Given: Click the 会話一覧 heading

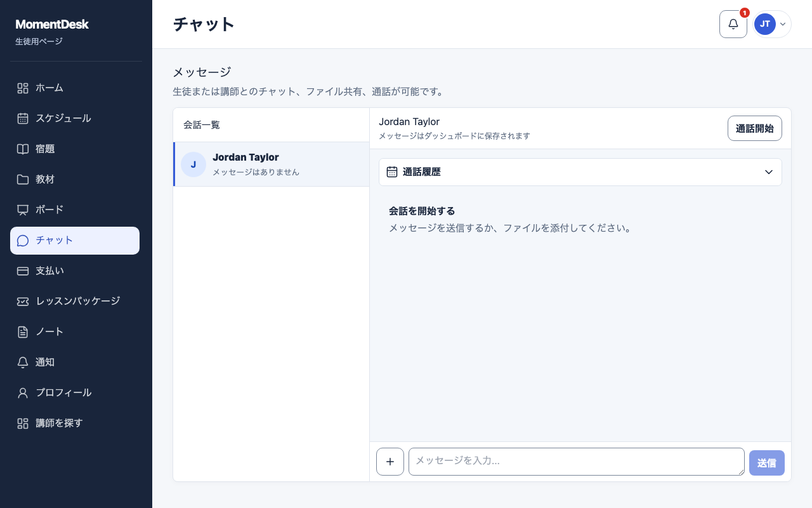Looking at the screenshot, I should (202, 125).
